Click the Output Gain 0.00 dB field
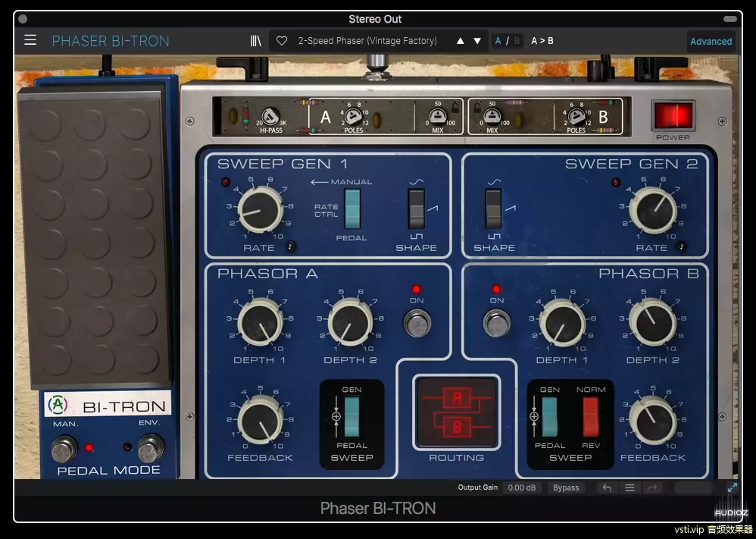Viewport: 756px width, 539px height. tap(522, 487)
